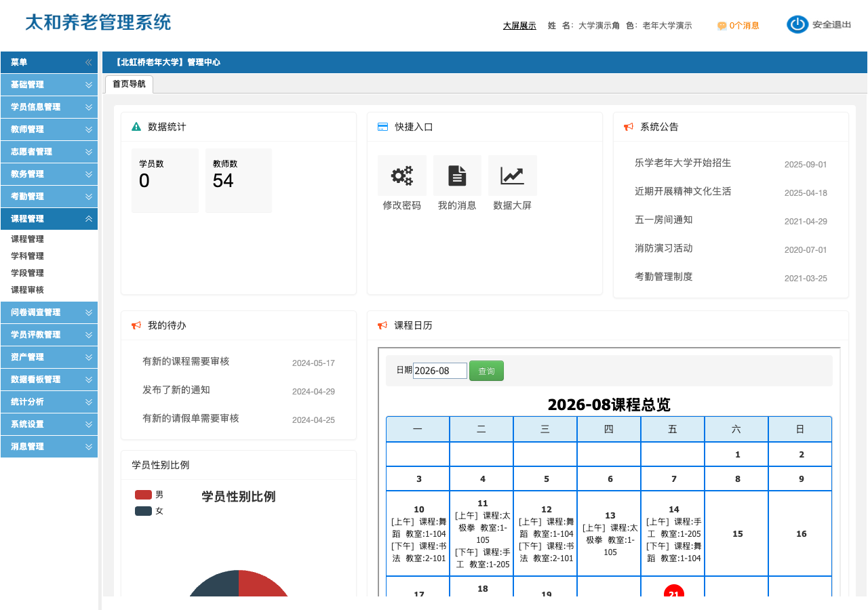Select calendar day 13 with 太极拳 course
This screenshot has height=610, width=868.
pos(609,533)
